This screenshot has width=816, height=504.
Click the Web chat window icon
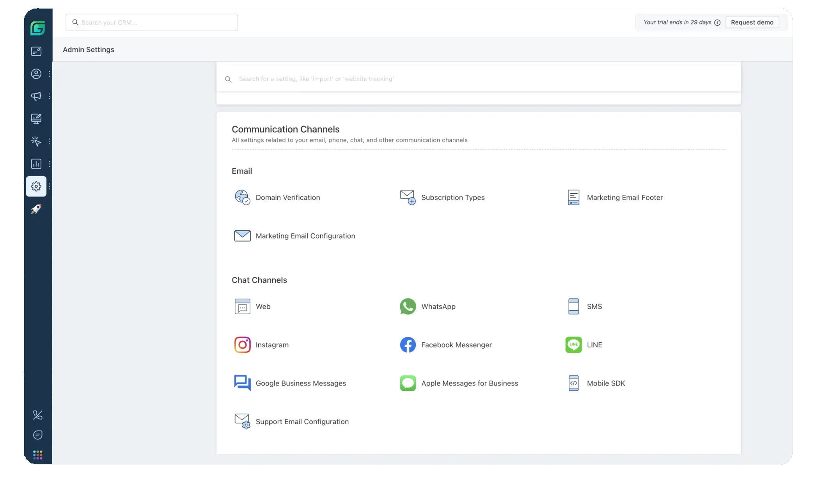coord(242,306)
